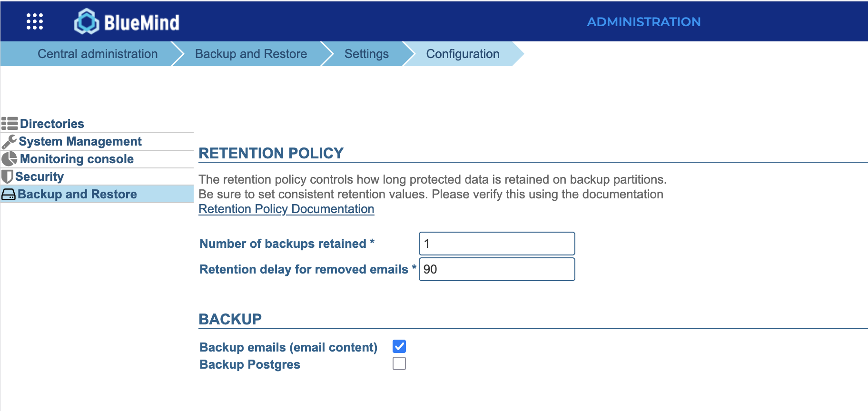
Task: Click the Backup and Restore drive icon
Action: (9, 195)
